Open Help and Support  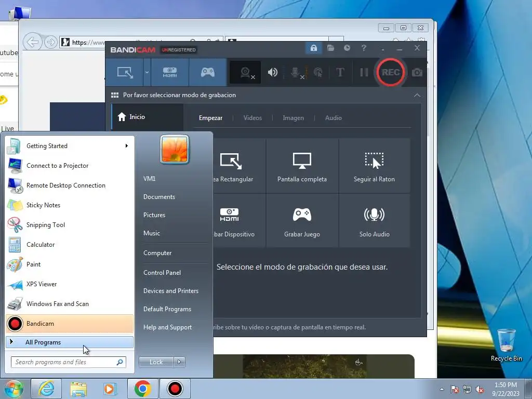point(167,327)
